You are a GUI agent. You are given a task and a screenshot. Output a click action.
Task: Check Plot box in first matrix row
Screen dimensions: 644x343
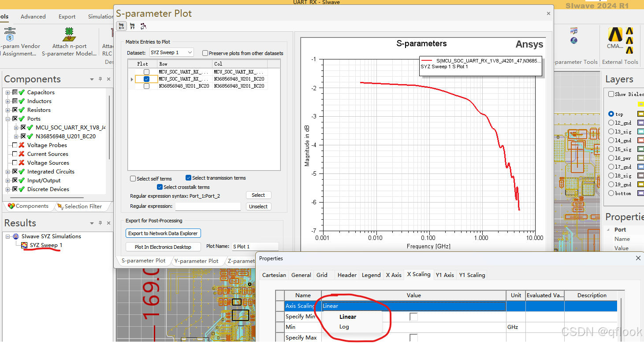pos(146,72)
